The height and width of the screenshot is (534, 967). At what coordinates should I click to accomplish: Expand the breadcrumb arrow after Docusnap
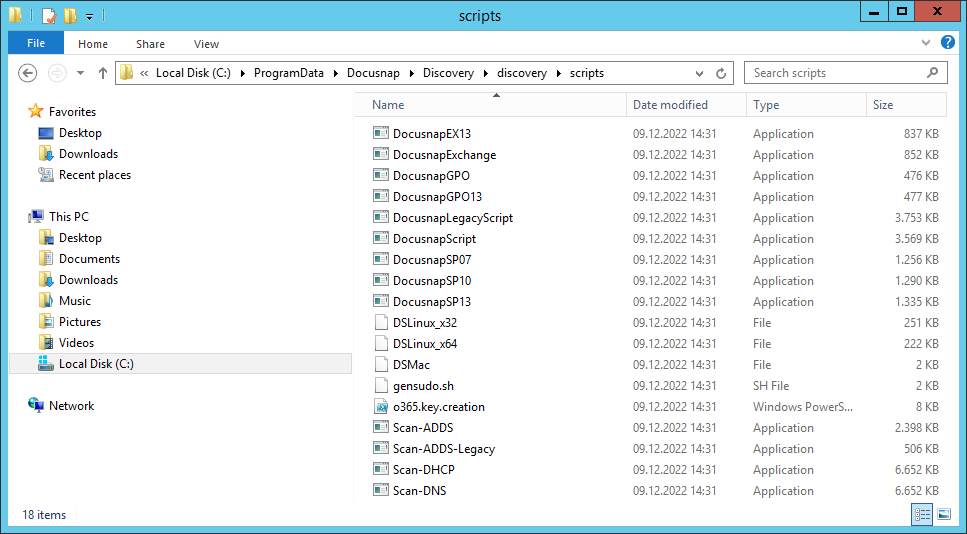(x=411, y=73)
